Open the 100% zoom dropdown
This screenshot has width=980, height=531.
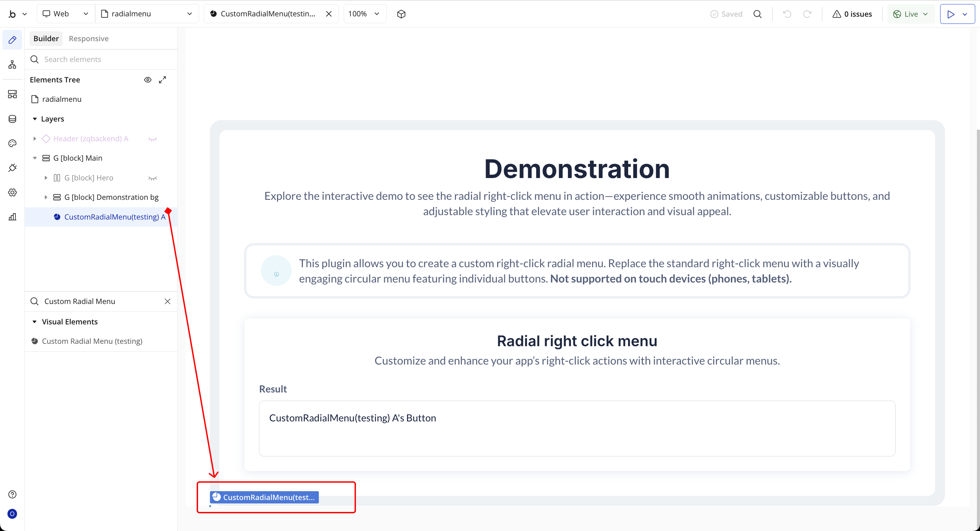364,14
